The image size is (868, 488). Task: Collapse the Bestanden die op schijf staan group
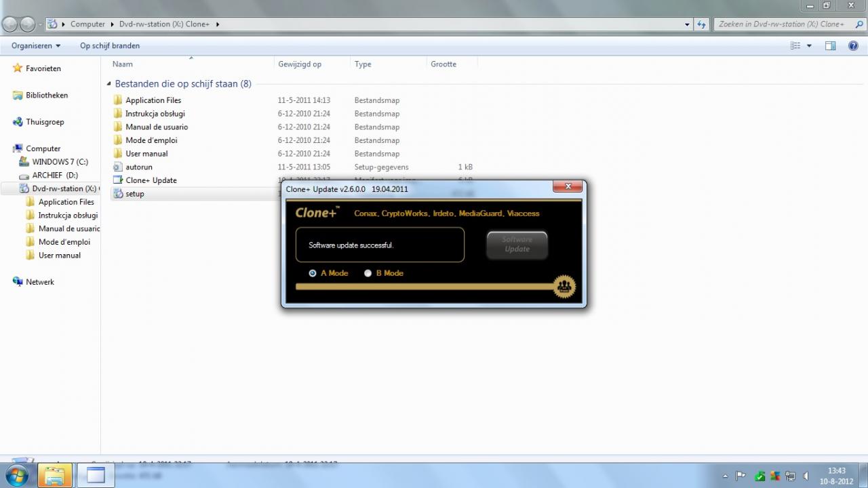(x=109, y=84)
